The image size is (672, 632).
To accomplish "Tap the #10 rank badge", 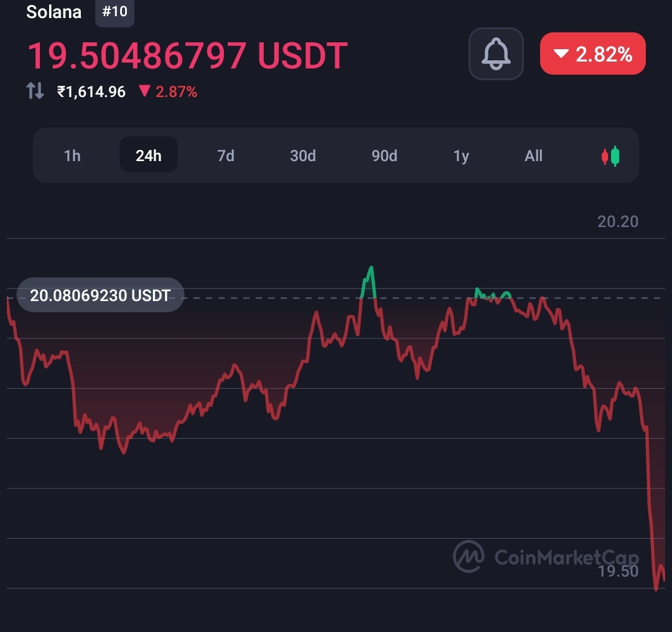I will tap(114, 12).
